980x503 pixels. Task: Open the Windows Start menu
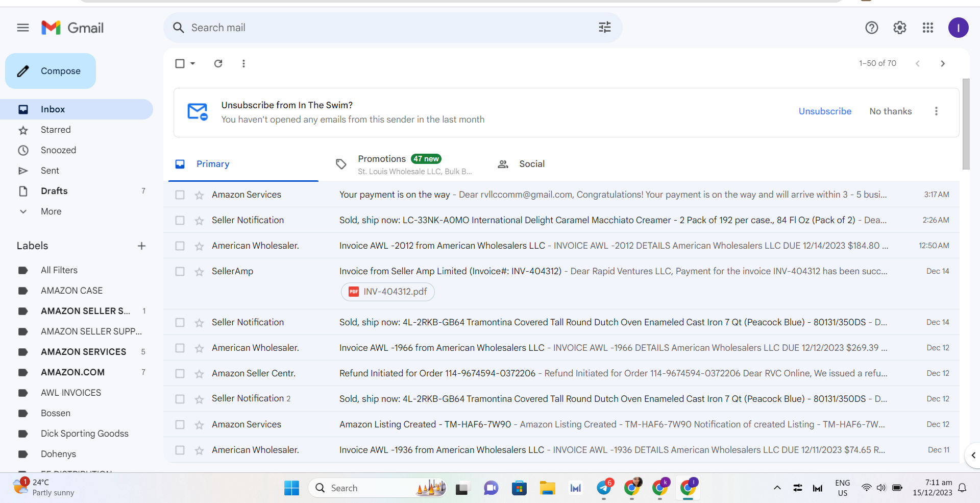click(x=291, y=488)
